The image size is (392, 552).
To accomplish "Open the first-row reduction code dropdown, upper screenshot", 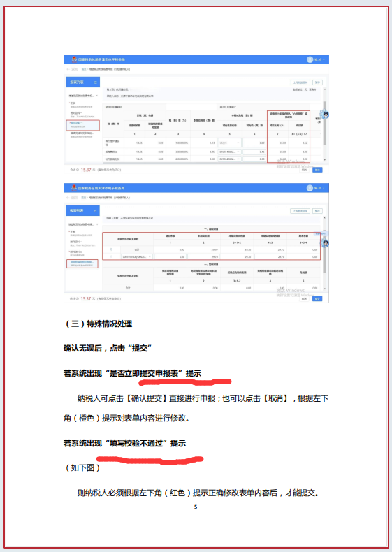I will click(x=230, y=143).
